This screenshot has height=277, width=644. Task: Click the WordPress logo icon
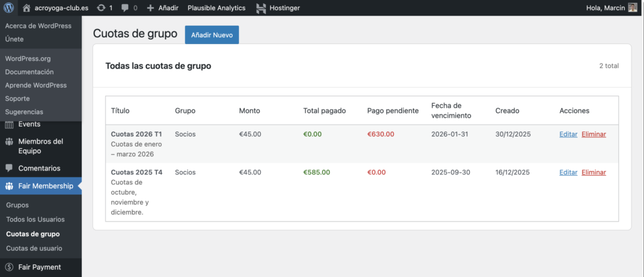(x=9, y=8)
